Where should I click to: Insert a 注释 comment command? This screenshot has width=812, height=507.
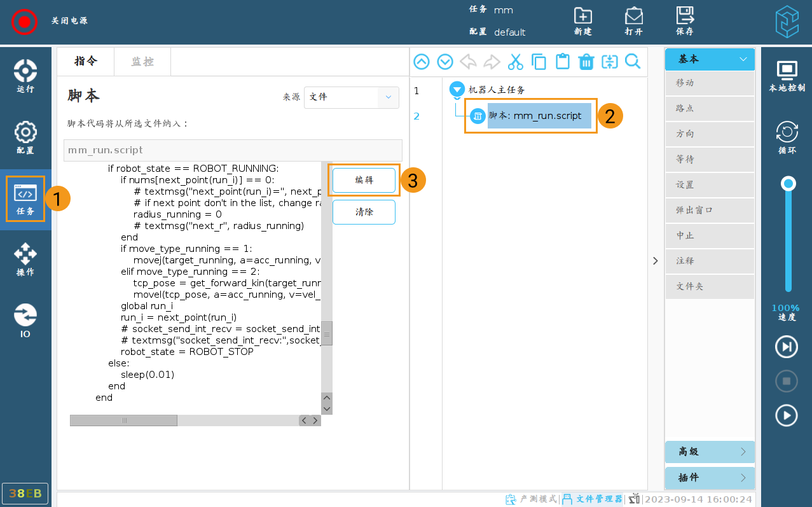pyautogui.click(x=710, y=261)
